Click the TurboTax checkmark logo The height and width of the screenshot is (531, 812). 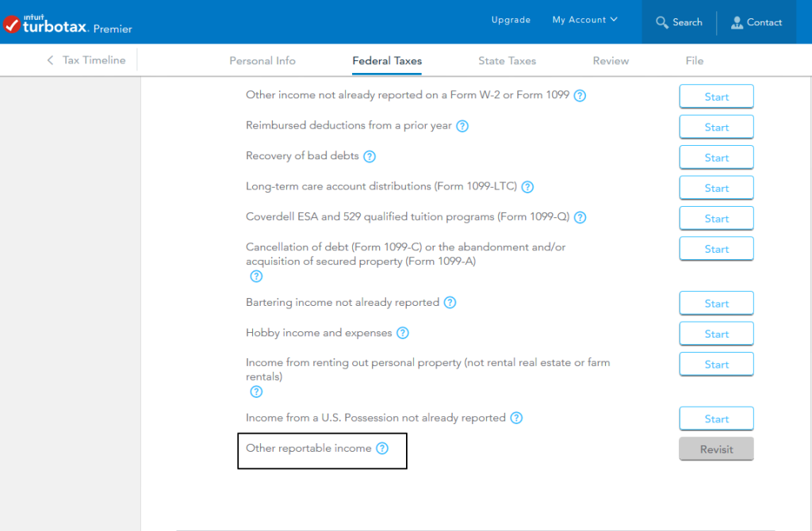coord(13,24)
